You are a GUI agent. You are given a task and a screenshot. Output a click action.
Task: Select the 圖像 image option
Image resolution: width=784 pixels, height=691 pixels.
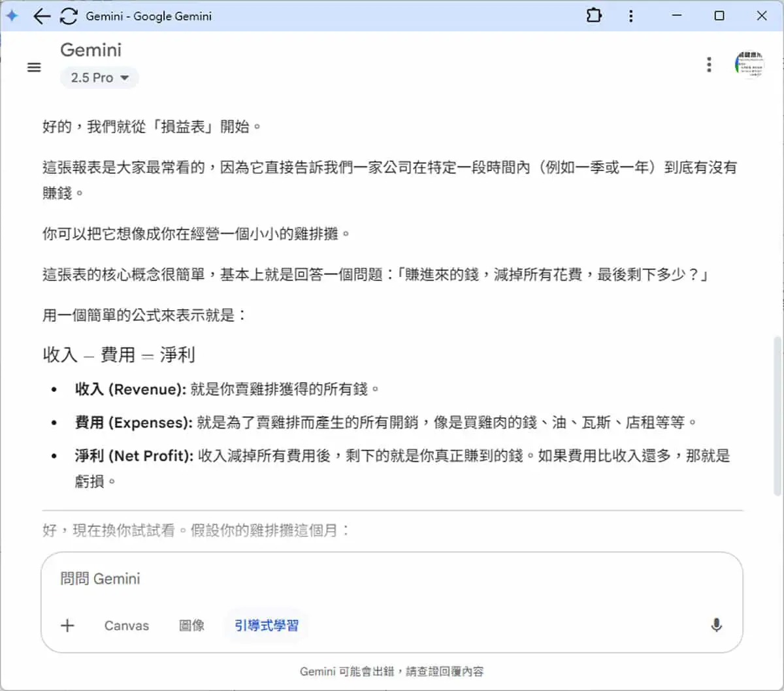192,625
